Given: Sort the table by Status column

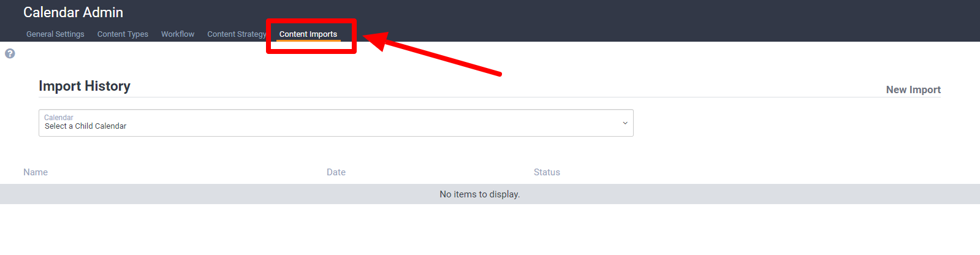Looking at the screenshot, I should pyautogui.click(x=547, y=172).
